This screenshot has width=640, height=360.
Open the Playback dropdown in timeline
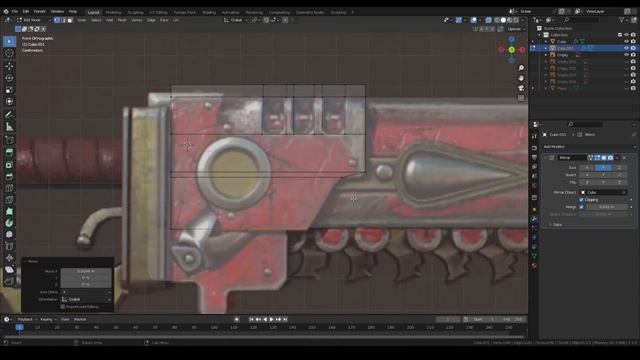tap(27, 319)
